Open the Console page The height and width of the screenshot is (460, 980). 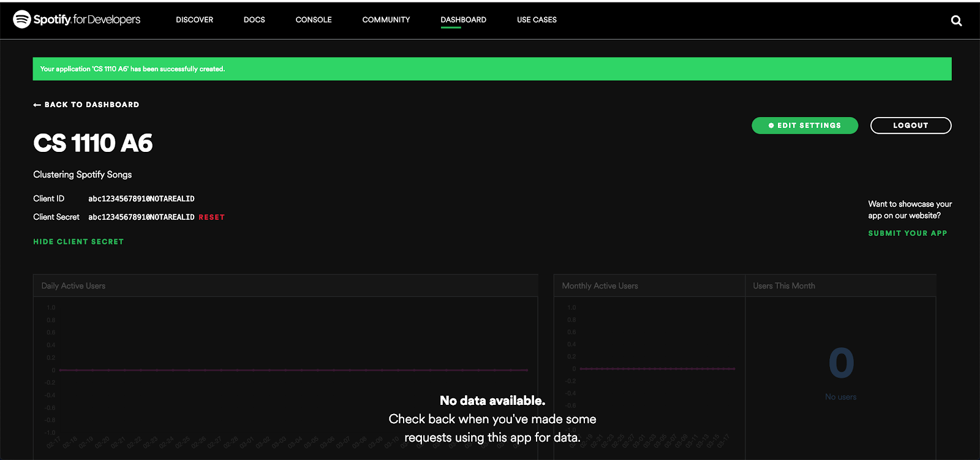pos(314,20)
